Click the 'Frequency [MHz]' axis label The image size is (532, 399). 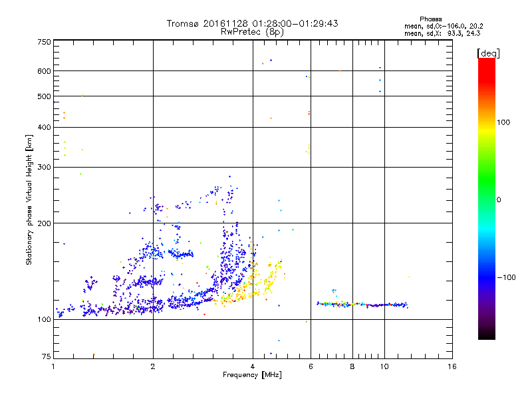[x=252, y=375]
